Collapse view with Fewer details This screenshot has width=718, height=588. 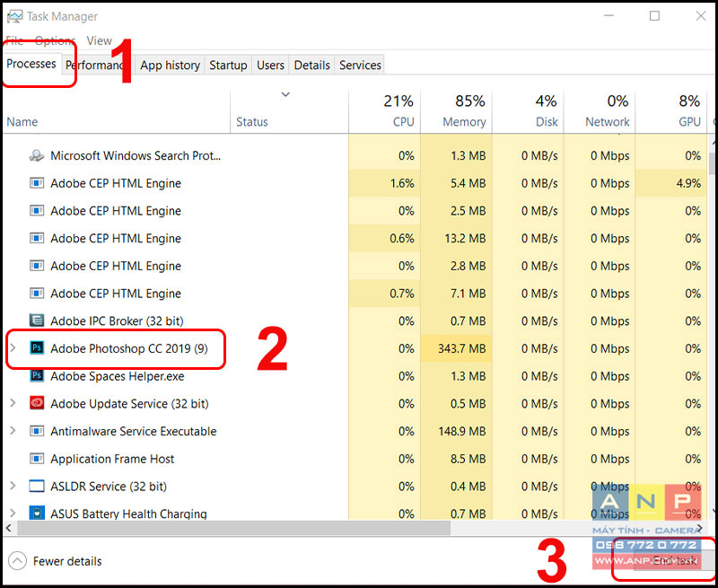click(x=55, y=561)
